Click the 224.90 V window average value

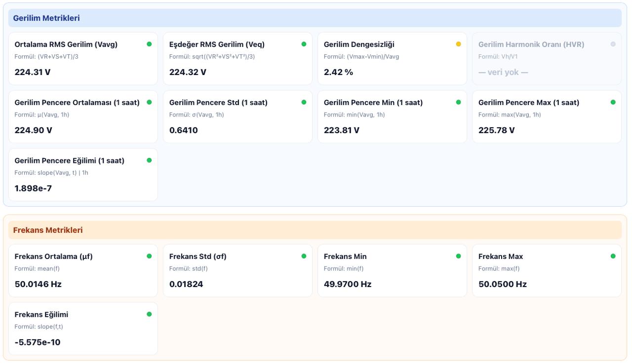click(33, 130)
